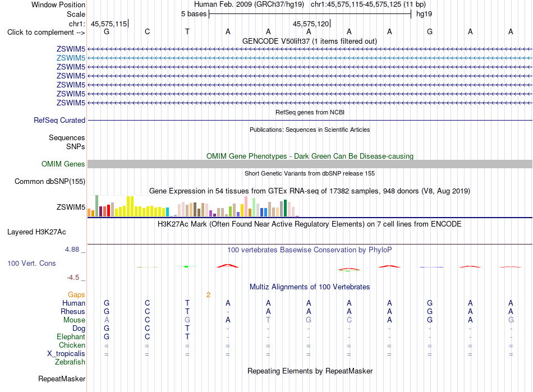Screen dimensions: 533x392
Task: Open the GTEx ZSWIM5 tissue expression bar chart
Action: (193, 206)
